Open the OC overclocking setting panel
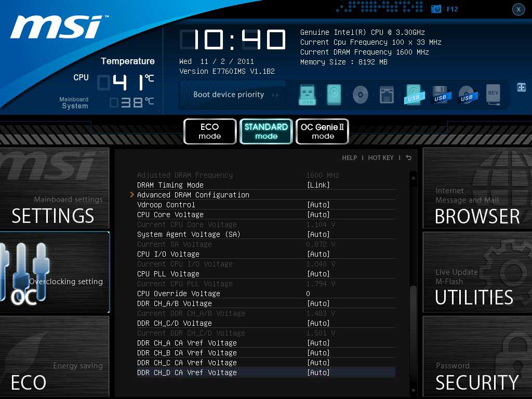This screenshot has width=532, height=399. (54, 272)
